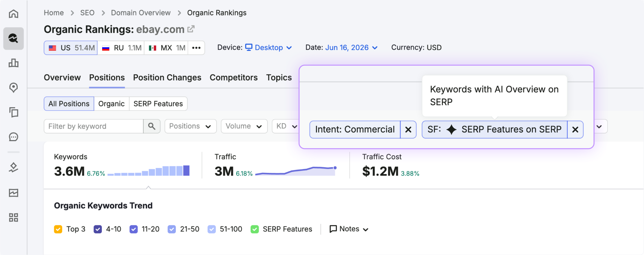Select the RU 1.1M database button
The height and width of the screenshot is (255, 644).
pos(121,48)
